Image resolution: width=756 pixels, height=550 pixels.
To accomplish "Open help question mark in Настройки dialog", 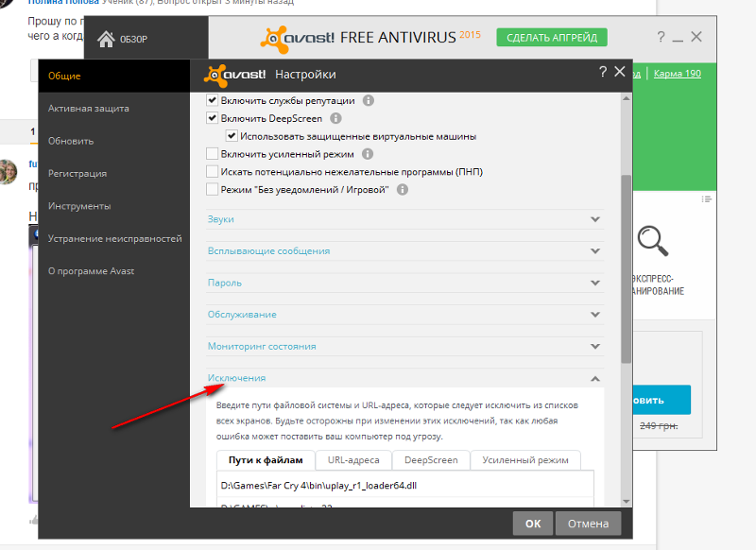I will point(603,72).
